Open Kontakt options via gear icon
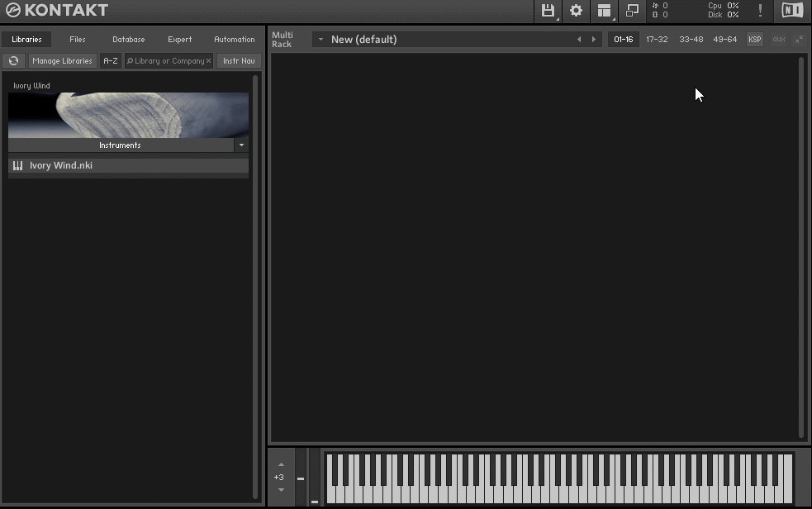The height and width of the screenshot is (509, 812). point(576,11)
